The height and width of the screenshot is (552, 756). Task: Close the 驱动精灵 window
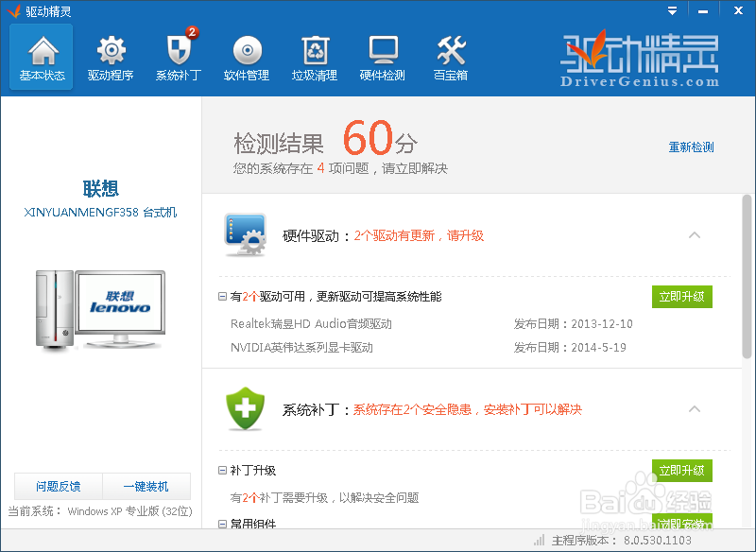coord(738,10)
